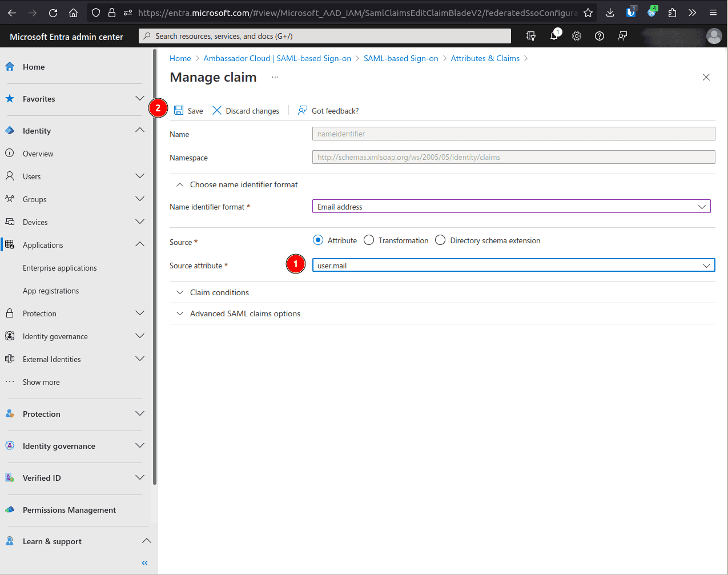728x575 pixels.
Task: Open notifications bell
Action: [x=554, y=36]
